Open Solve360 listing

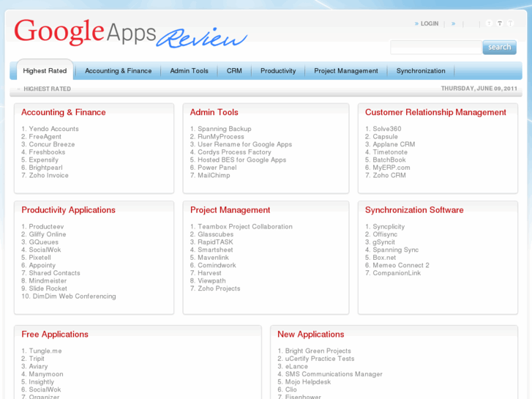387,129
